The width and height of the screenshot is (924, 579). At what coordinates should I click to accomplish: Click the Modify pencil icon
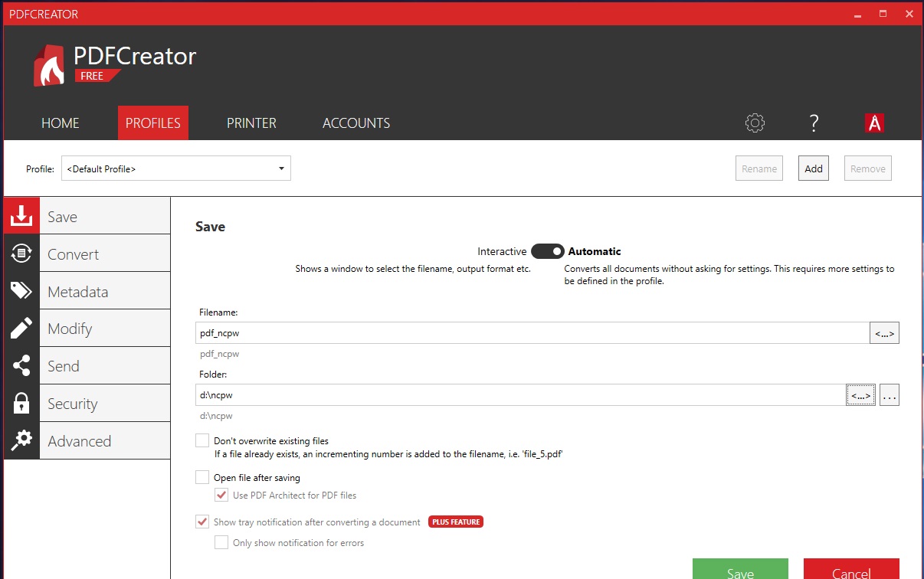click(x=21, y=329)
